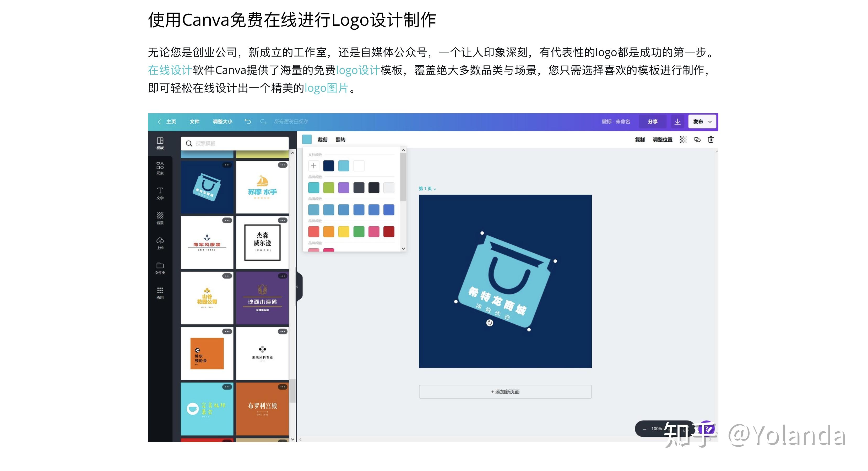The width and height of the screenshot is (868, 471).
Task: Open options on 山谷花园公司 template
Action: point(227,276)
